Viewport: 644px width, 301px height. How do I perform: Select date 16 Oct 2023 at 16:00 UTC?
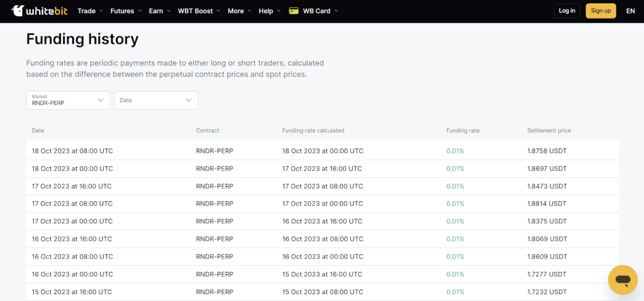72,239
